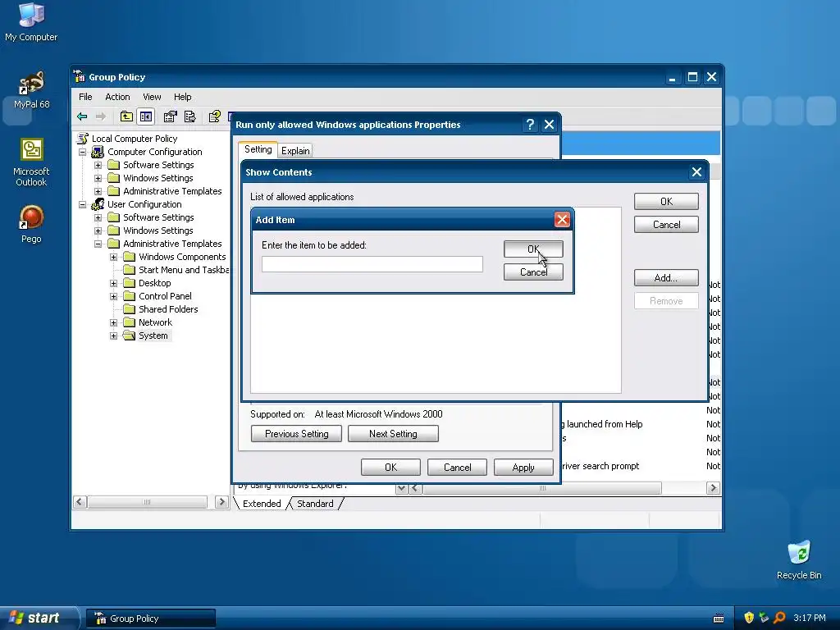Click the Up one level folder icon
840x630 pixels.
coord(126,116)
